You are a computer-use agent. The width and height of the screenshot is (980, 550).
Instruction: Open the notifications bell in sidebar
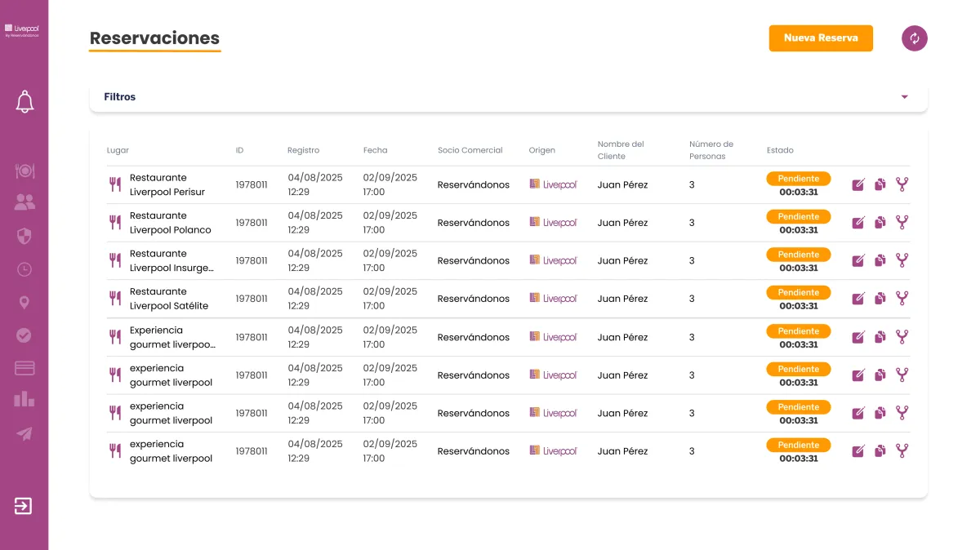pyautogui.click(x=24, y=102)
